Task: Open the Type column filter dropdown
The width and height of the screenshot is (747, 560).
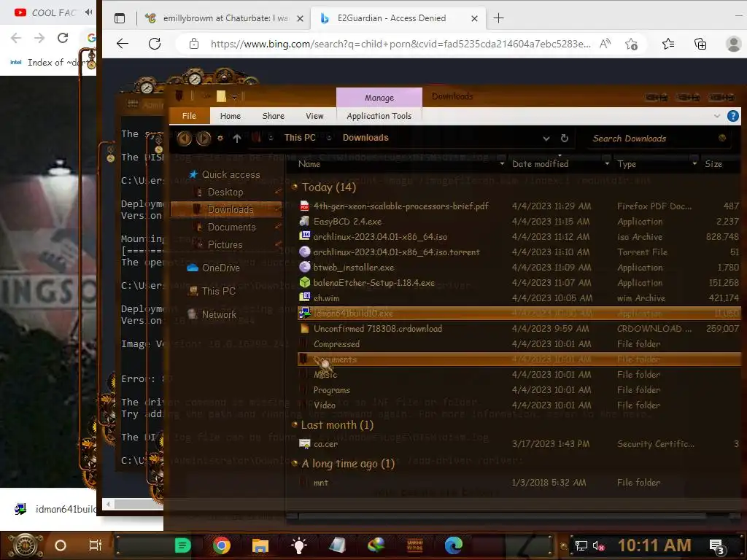Action: pyautogui.click(x=694, y=164)
